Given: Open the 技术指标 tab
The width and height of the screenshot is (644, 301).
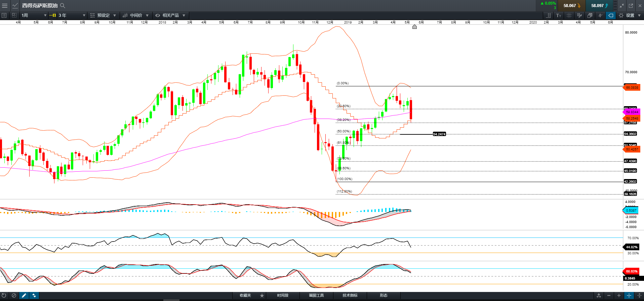Looking at the screenshot, I should [350, 296].
